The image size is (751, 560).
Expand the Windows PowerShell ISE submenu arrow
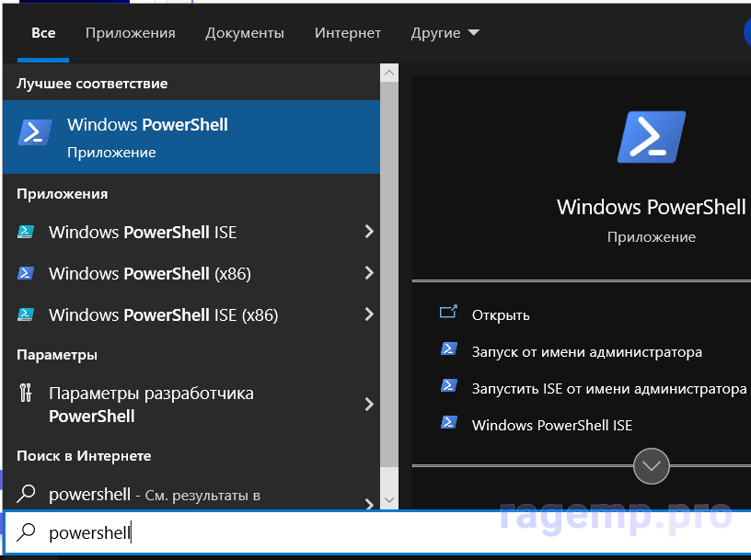click(368, 232)
